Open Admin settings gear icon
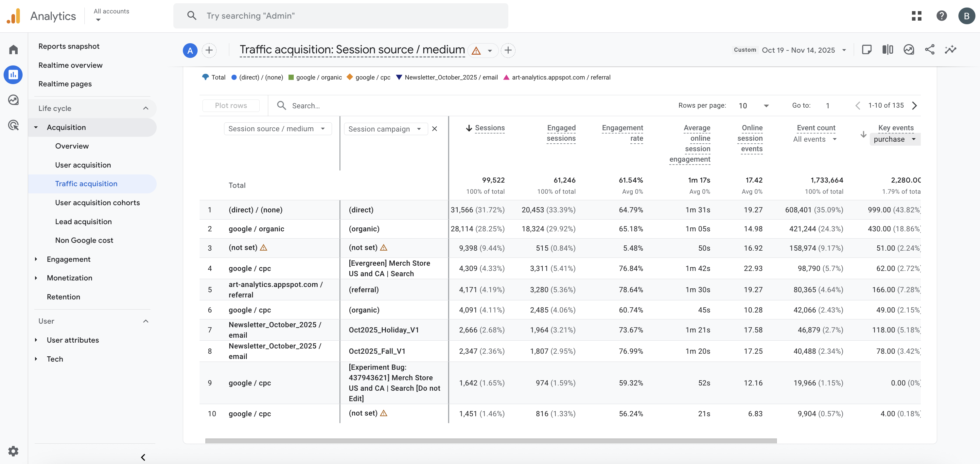 click(13, 451)
